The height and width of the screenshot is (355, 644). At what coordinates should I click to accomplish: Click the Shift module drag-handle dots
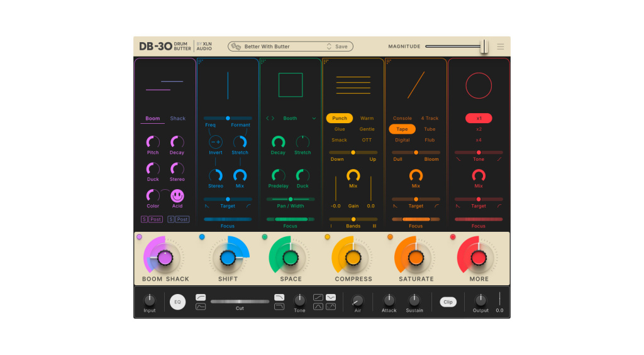tap(201, 62)
